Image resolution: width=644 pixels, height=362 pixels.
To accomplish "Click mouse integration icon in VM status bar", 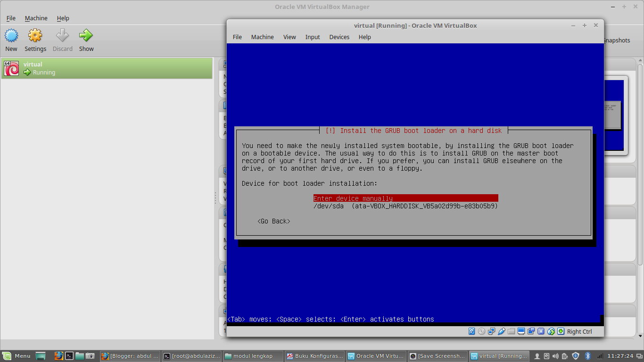I will click(551, 331).
